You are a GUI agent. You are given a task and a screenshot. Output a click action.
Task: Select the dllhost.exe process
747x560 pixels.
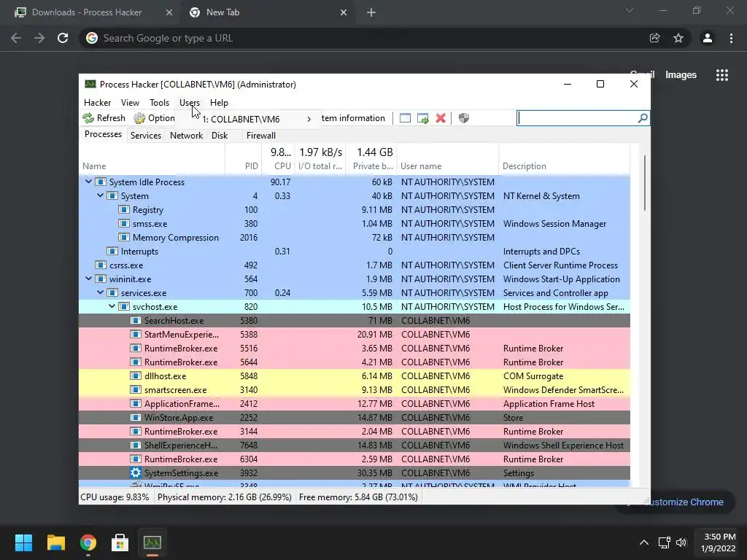355,376
